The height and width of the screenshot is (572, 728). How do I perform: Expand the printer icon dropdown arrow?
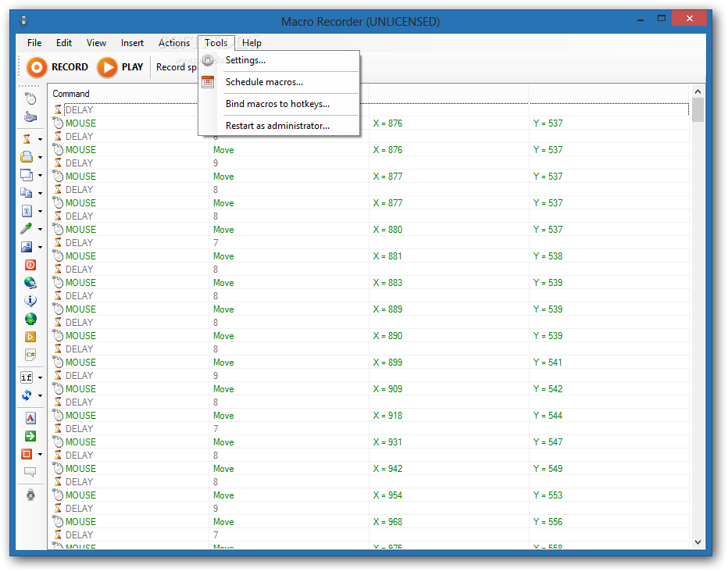tap(40, 157)
